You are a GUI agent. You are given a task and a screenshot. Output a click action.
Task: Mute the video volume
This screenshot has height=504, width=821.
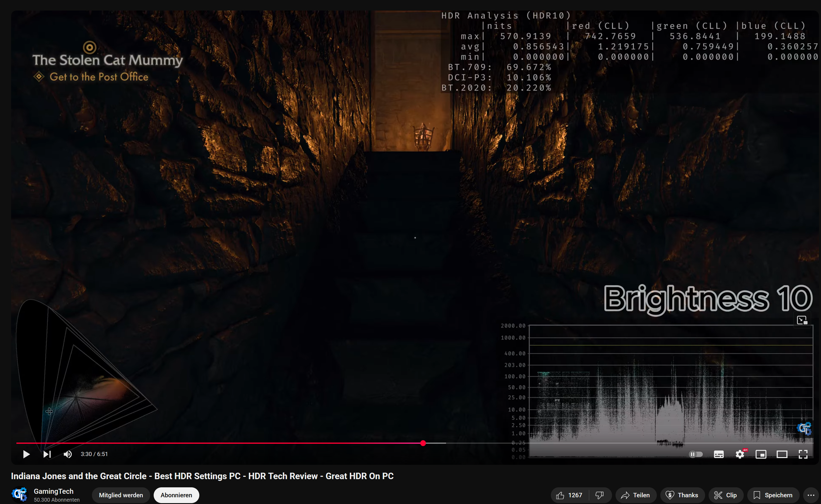click(68, 454)
